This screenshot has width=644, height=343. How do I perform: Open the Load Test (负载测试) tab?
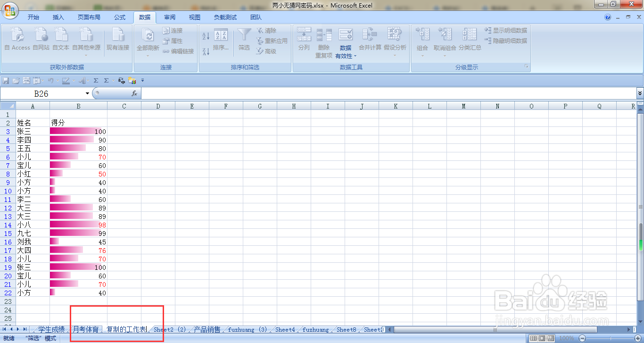(x=225, y=17)
